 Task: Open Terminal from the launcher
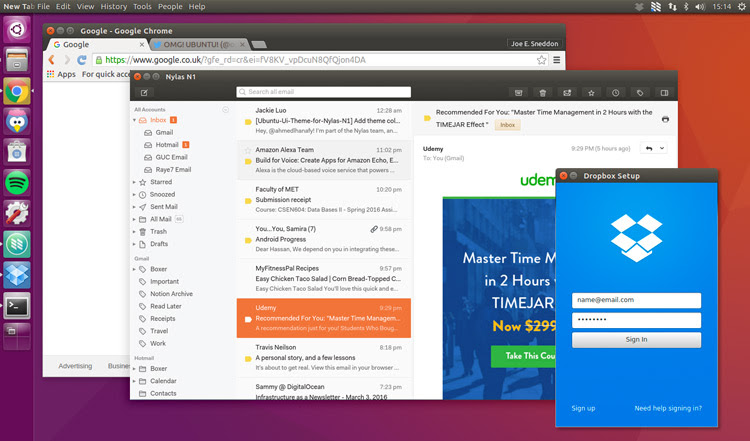[17, 306]
